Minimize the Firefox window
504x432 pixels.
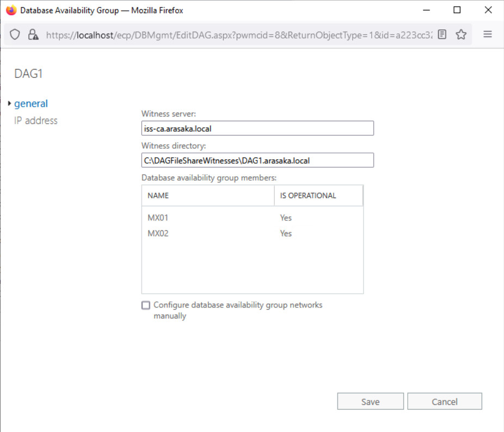point(426,10)
